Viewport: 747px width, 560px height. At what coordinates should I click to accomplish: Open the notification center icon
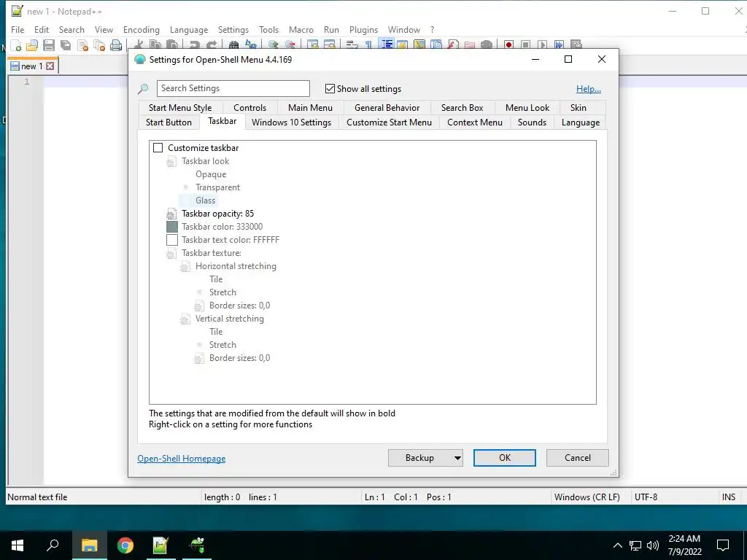tap(723, 545)
